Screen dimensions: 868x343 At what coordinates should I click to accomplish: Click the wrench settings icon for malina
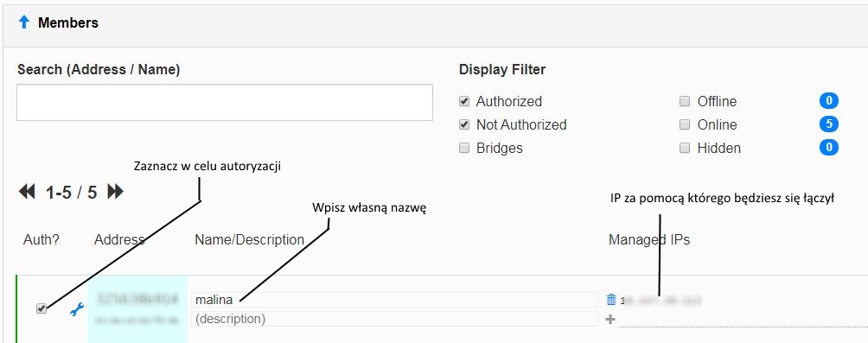77,310
